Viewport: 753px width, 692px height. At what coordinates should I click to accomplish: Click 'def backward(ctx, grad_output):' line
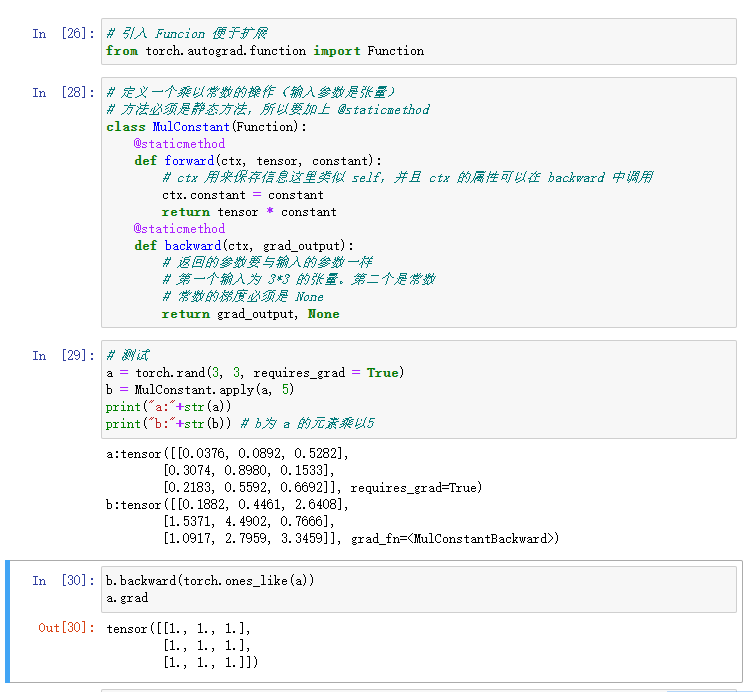pos(244,246)
